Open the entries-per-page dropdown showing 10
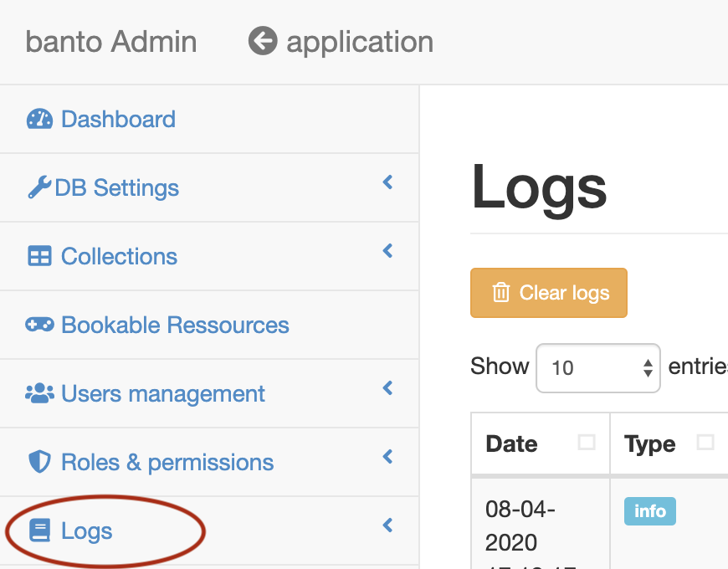728x569 pixels. point(597,367)
